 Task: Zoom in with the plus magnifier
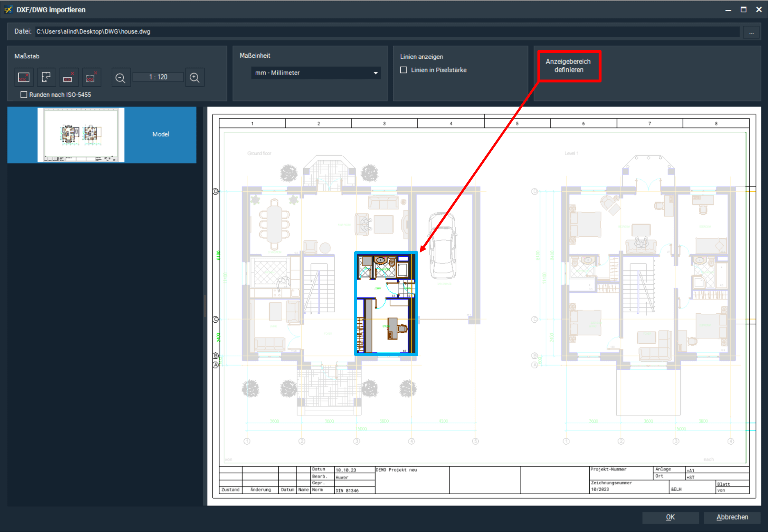click(x=195, y=78)
